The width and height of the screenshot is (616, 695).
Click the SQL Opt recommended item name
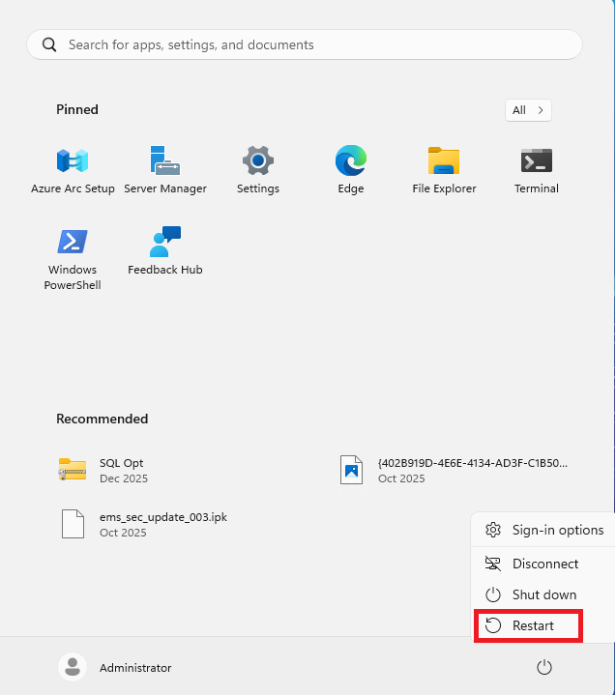[121, 463]
